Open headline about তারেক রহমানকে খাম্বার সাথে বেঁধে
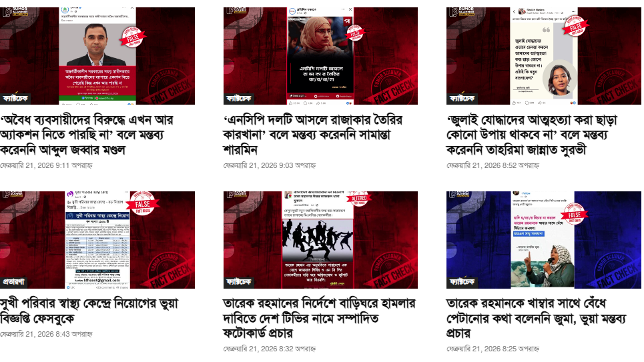Image resolution: width=644 pixels, height=362 pixels. pyautogui.click(x=537, y=319)
